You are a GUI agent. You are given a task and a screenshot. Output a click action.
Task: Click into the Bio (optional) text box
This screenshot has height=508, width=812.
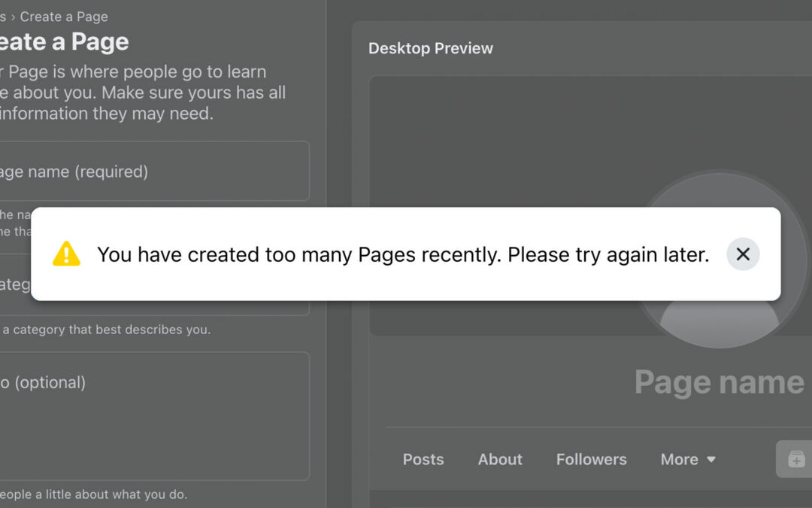tap(150, 415)
